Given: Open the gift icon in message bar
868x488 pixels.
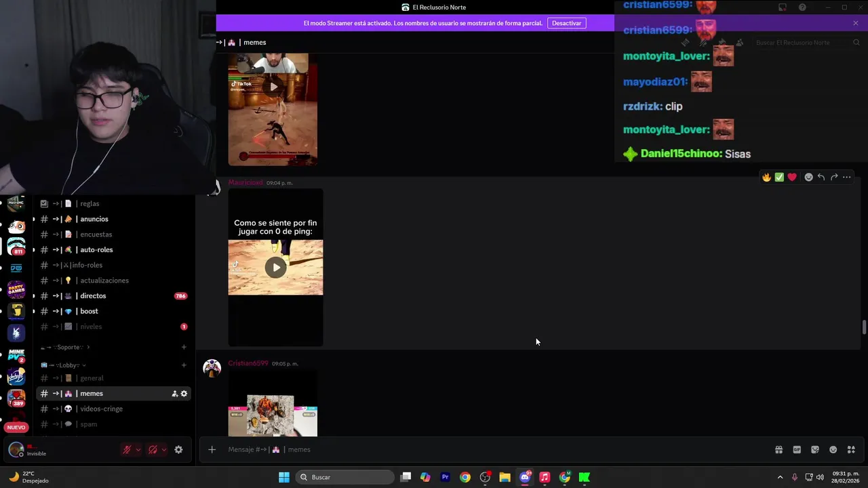Looking at the screenshot, I should pos(779,449).
